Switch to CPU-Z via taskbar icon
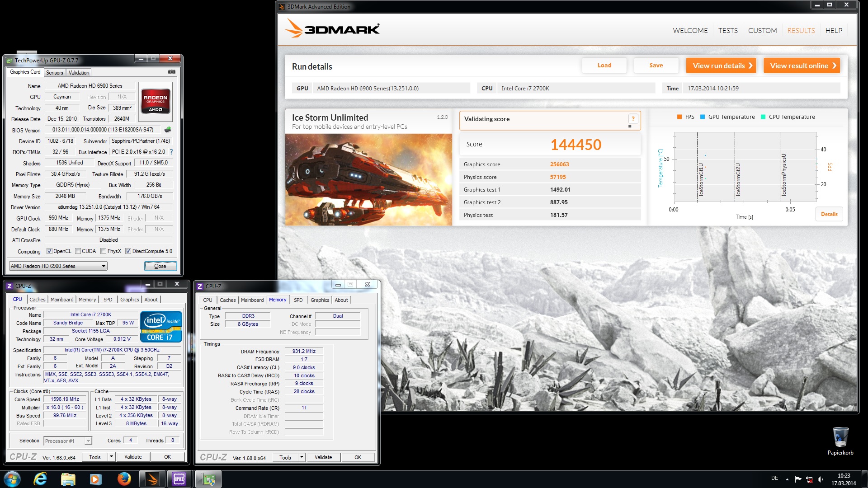 coord(179,479)
